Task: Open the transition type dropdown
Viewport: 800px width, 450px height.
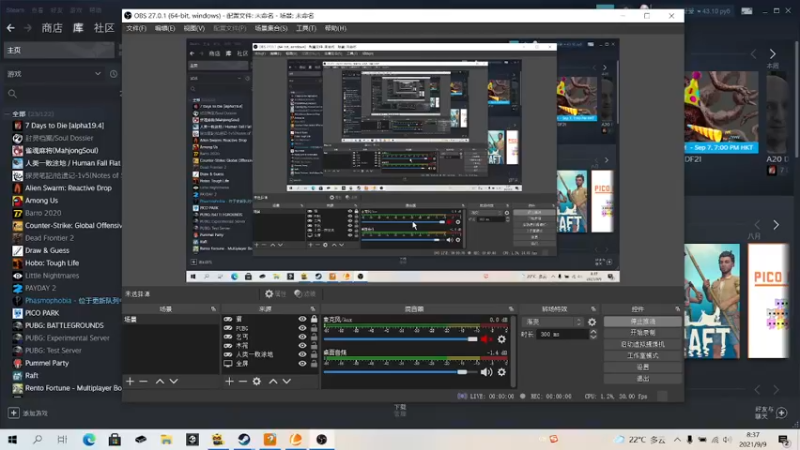Action: (553, 322)
